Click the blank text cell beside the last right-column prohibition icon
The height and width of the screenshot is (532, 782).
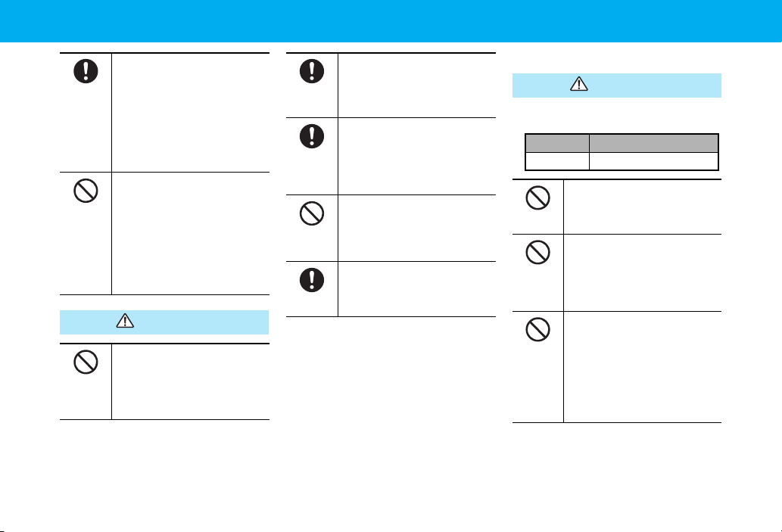643,367
